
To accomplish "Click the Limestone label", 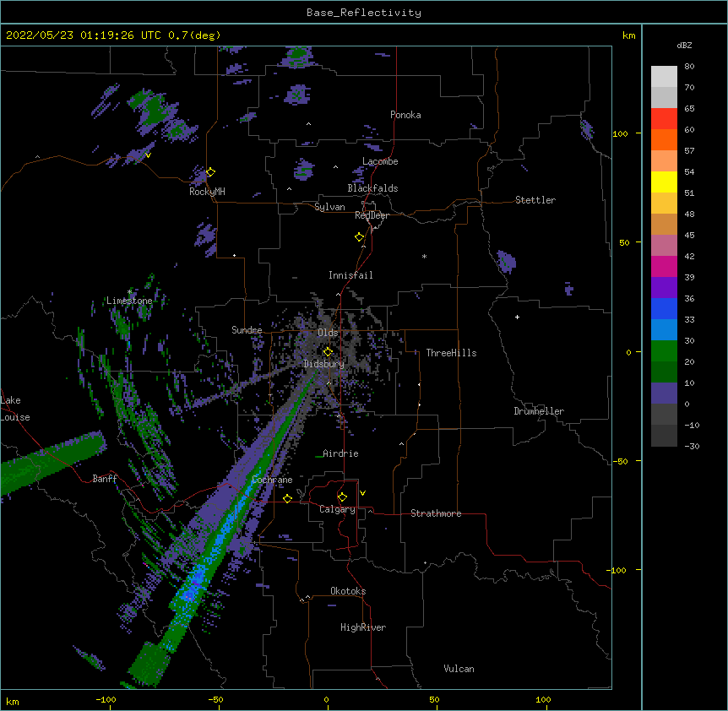I will (x=129, y=301).
